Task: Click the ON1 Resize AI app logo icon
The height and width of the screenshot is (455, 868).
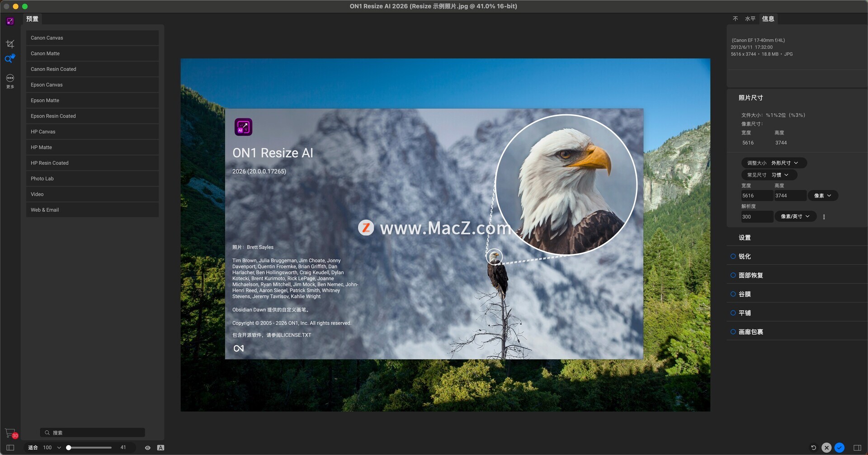Action: (x=10, y=21)
